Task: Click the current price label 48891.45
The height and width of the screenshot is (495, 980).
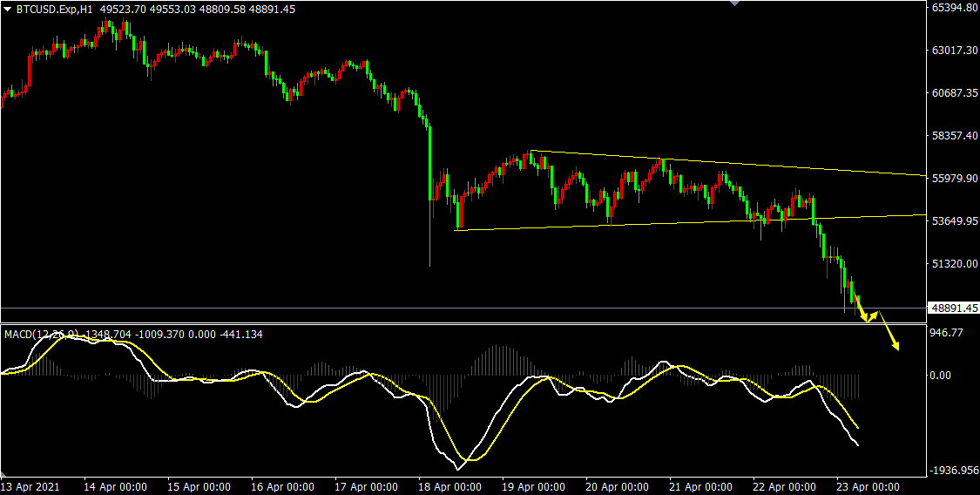Action: [954, 309]
